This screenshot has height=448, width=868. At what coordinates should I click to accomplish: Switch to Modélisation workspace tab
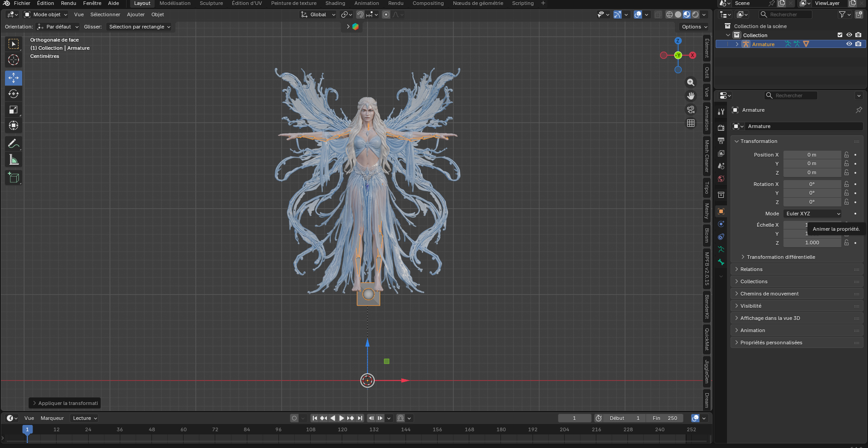175,3
